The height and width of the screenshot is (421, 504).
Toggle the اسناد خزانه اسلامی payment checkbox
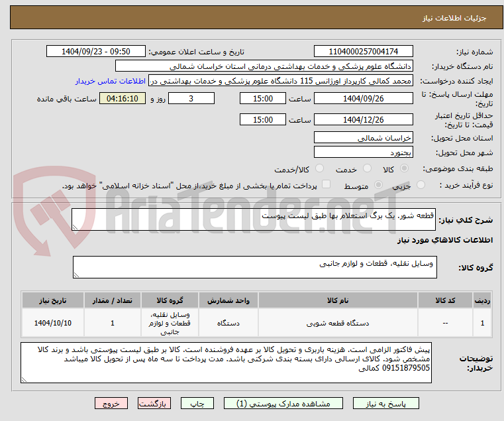(327, 184)
